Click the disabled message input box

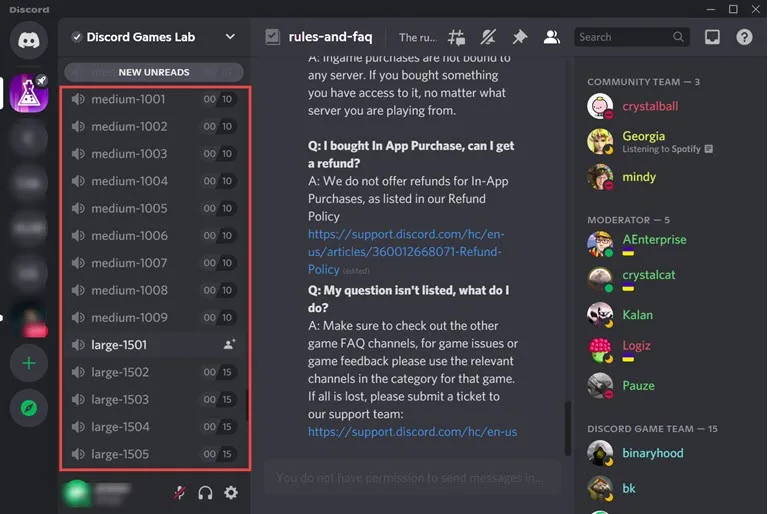tap(412, 478)
